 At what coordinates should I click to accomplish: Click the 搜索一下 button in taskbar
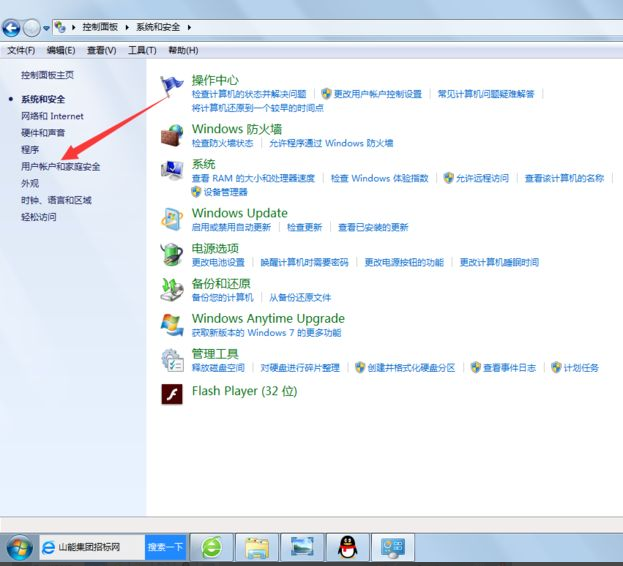(x=165, y=547)
